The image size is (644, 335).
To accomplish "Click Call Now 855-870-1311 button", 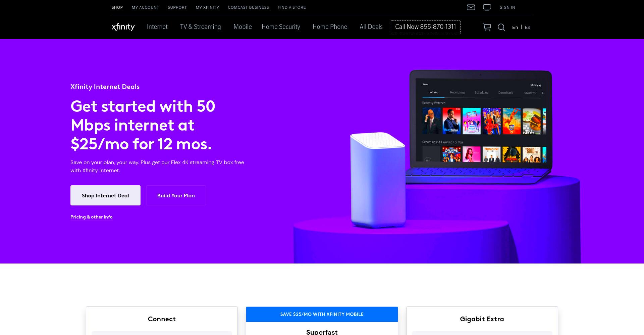I will (426, 27).
